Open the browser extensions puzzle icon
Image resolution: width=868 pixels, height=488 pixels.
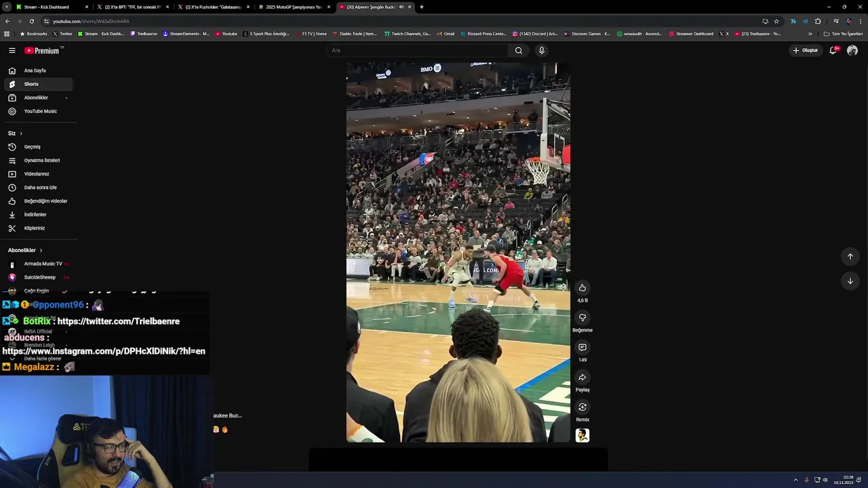click(818, 21)
